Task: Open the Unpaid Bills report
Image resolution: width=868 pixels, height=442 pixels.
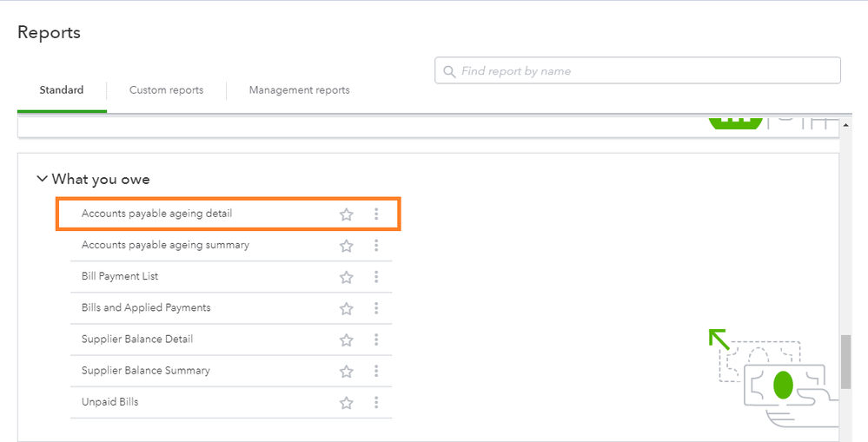Action: [x=109, y=402]
